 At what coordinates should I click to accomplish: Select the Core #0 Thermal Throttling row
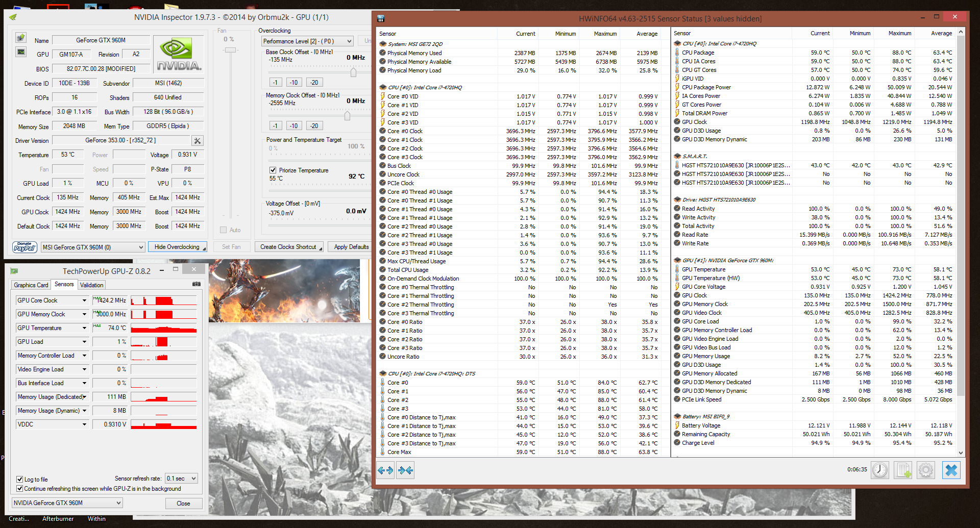519,287
